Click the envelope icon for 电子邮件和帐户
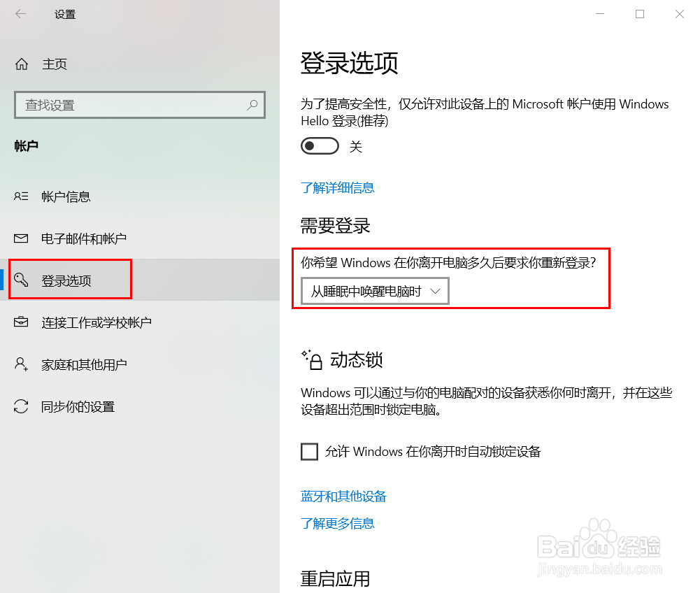 coord(21,238)
